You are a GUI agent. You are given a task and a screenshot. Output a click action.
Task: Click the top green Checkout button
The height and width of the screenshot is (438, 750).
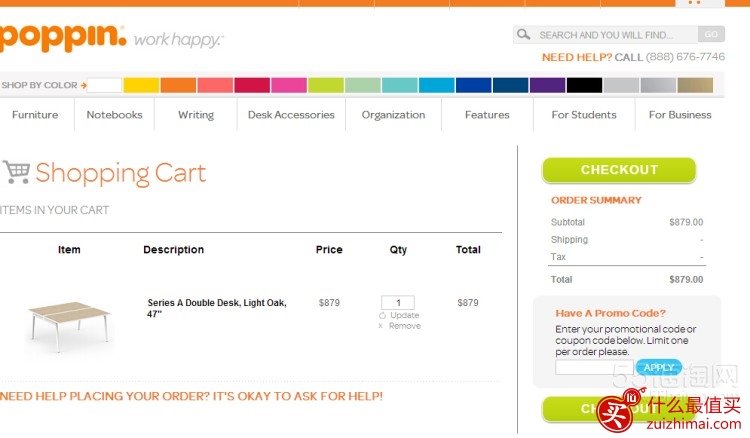[619, 170]
